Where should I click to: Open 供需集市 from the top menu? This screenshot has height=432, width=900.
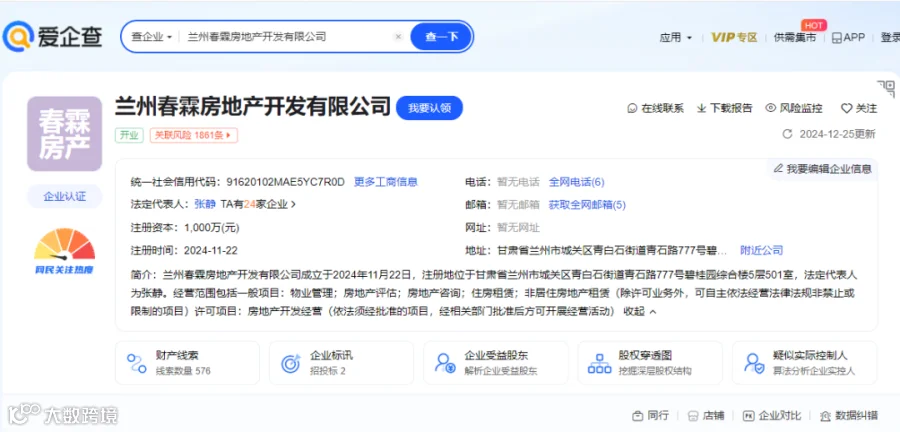coord(794,38)
